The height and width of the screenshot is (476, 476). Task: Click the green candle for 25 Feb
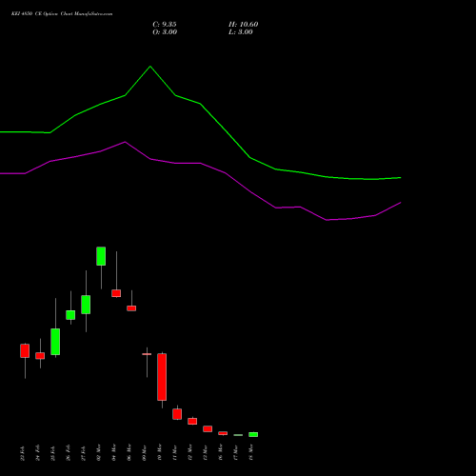(55, 342)
